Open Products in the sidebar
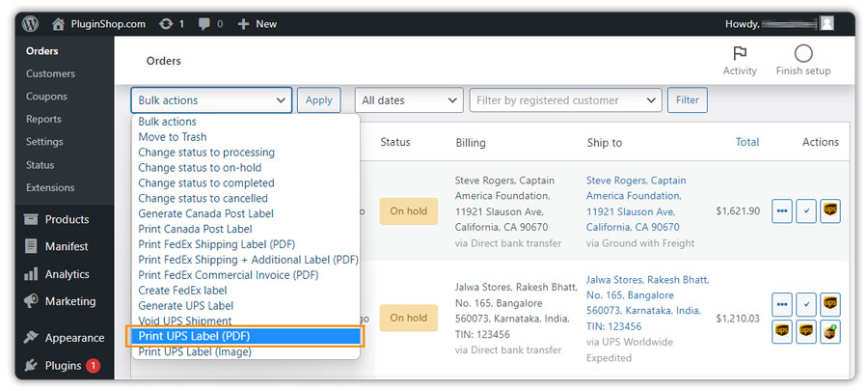Screen dimensions: 868x391 pos(65,219)
